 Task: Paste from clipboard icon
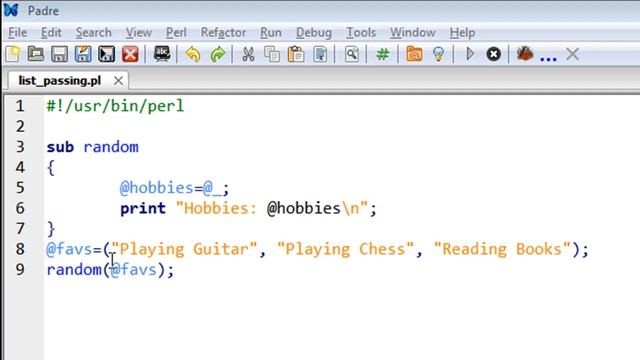pos(296,54)
